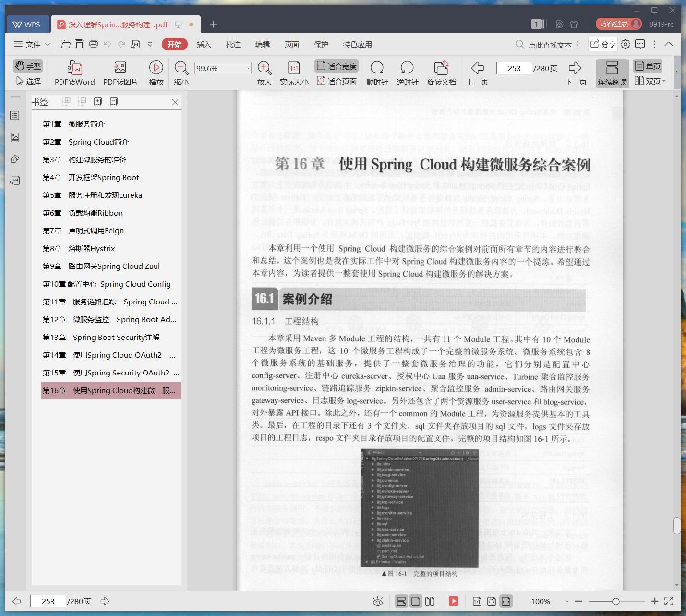This screenshot has width=686, height=616.
Task: Open zoom percentage 99.6% dropdown
Action: tap(248, 68)
